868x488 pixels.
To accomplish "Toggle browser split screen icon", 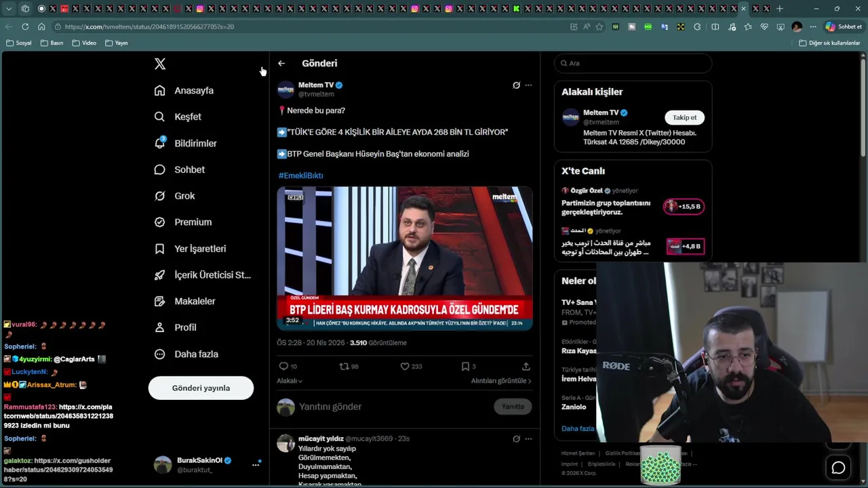I will (715, 26).
